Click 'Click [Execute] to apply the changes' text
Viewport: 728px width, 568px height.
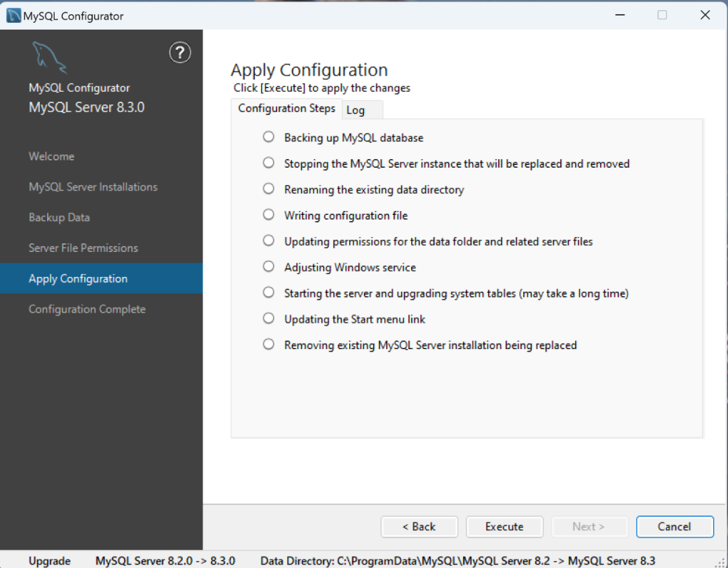point(322,88)
